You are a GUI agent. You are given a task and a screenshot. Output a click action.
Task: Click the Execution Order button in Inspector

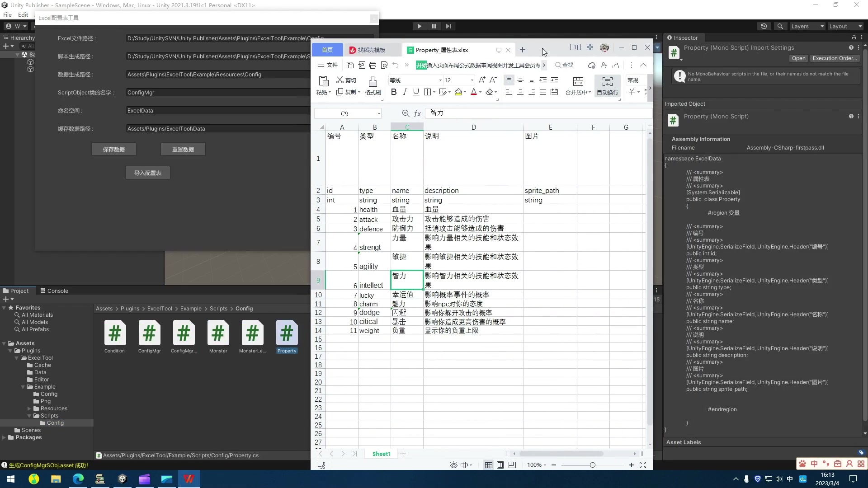click(x=835, y=58)
